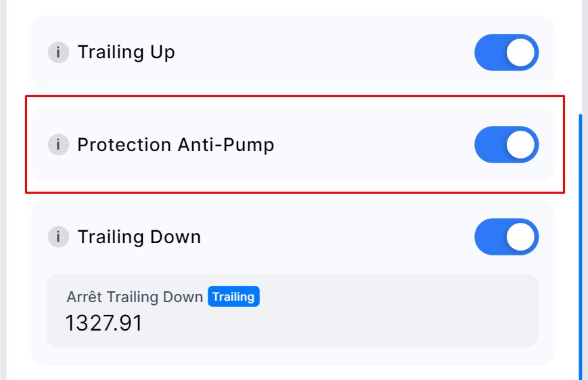Click the Trailing Down heading text
Image resolution: width=588 pixels, height=380 pixels.
coord(139,237)
